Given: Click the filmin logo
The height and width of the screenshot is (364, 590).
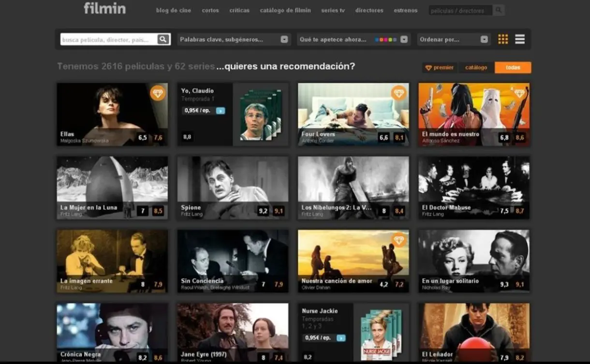Looking at the screenshot, I should 104,8.
